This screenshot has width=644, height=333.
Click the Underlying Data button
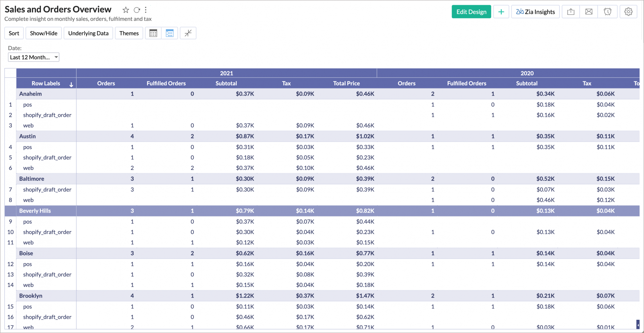88,33
